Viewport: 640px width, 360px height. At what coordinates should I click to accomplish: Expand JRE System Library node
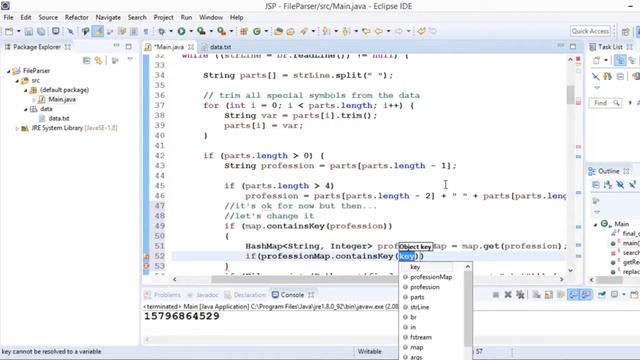pyautogui.click(x=17, y=128)
